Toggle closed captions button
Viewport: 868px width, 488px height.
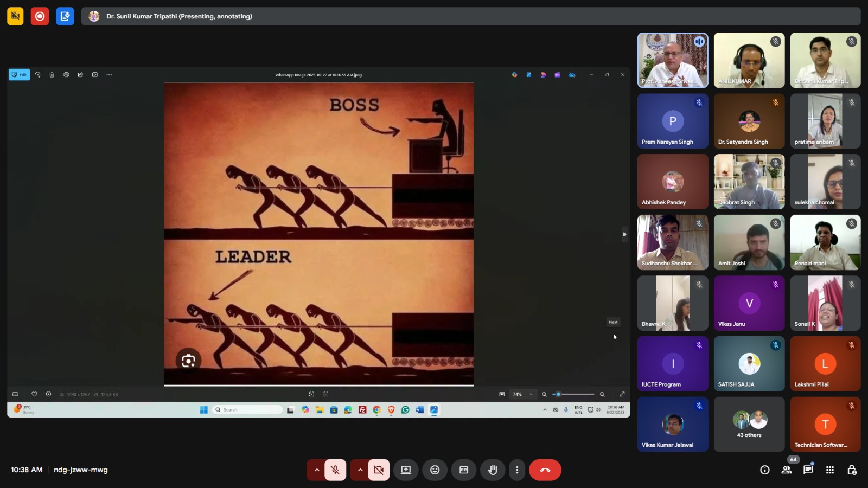pyautogui.click(x=463, y=470)
